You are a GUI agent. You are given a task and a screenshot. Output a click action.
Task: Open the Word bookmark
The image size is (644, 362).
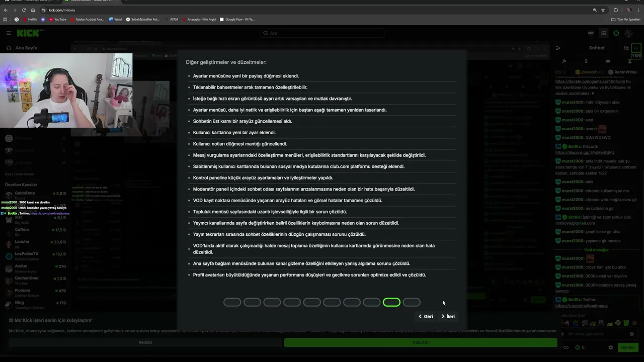click(x=115, y=20)
